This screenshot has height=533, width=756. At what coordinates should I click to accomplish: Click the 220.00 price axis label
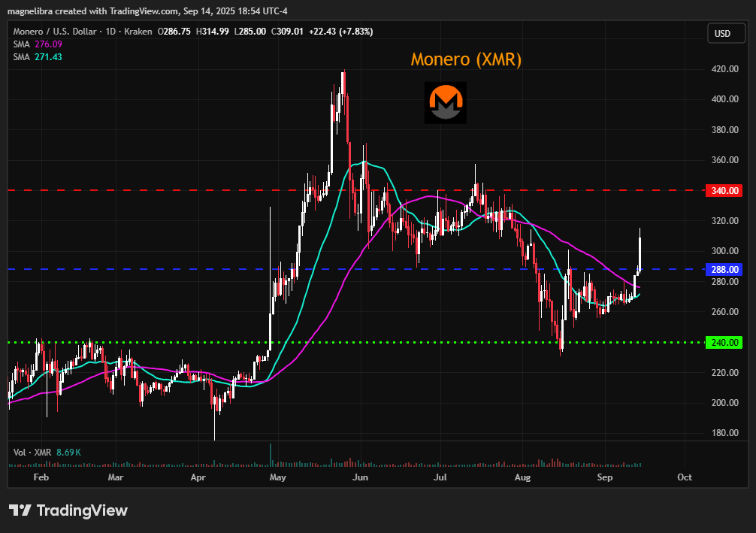tap(725, 372)
